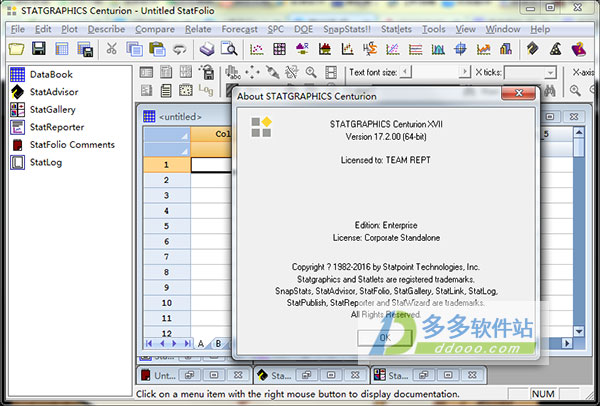This screenshot has height=406, width=600.
Task: Open the Help menu
Action: 540,29
